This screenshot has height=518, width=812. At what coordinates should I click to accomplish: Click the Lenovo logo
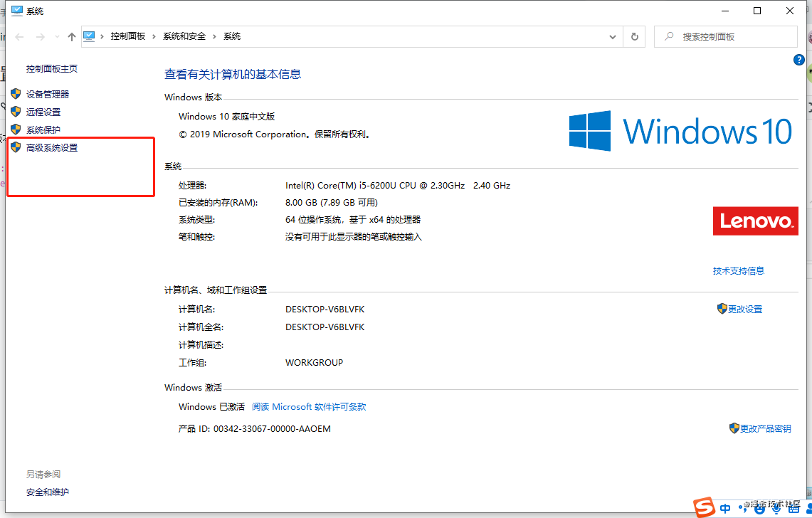point(756,221)
